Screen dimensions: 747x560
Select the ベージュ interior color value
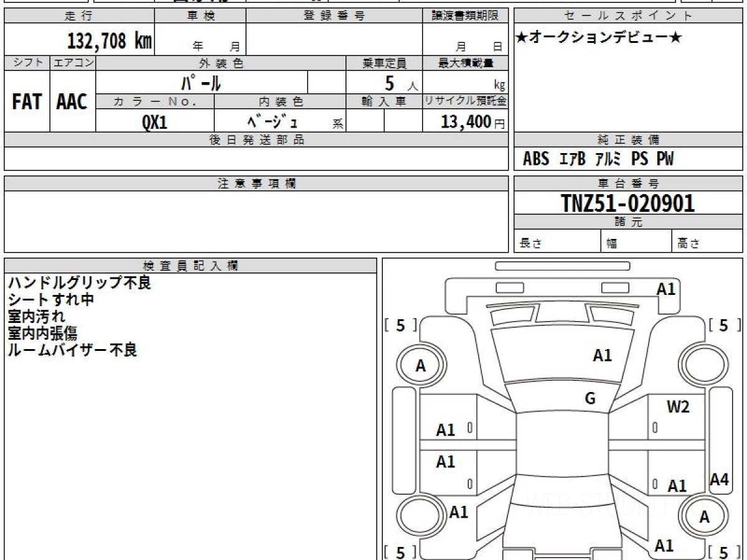pos(272,122)
